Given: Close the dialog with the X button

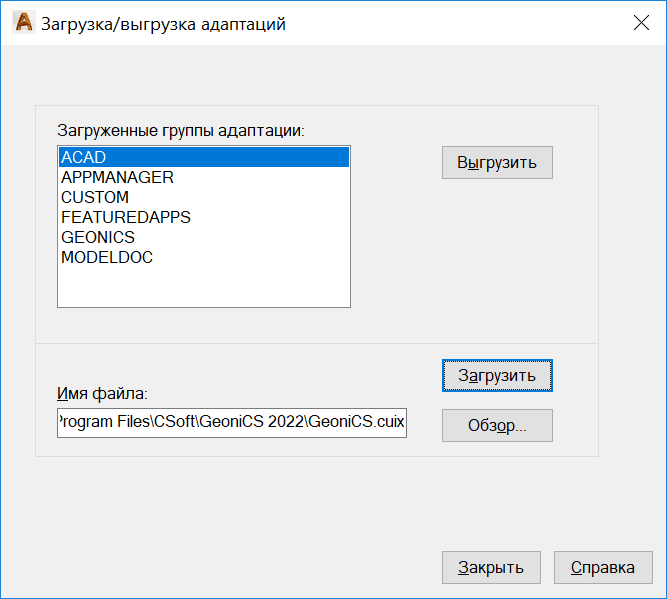Looking at the screenshot, I should pos(641,24).
